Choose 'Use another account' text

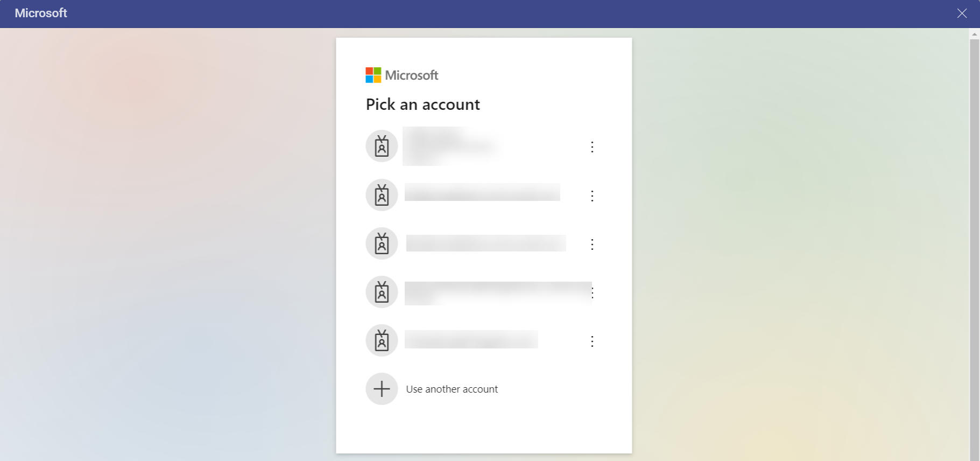tap(452, 389)
